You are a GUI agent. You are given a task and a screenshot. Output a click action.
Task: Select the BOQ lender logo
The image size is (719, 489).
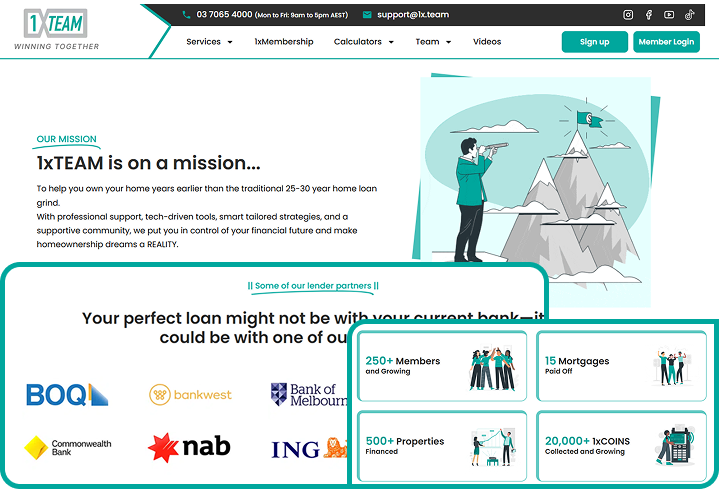click(67, 394)
